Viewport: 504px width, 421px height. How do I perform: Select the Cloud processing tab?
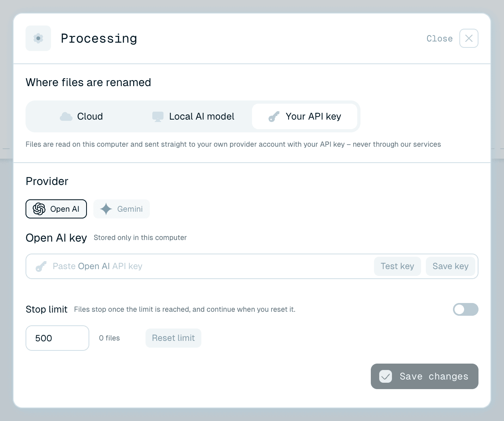[81, 116]
